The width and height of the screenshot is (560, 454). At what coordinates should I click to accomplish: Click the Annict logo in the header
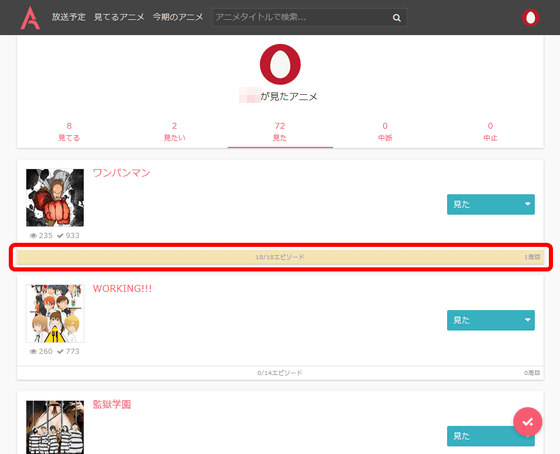(x=30, y=18)
